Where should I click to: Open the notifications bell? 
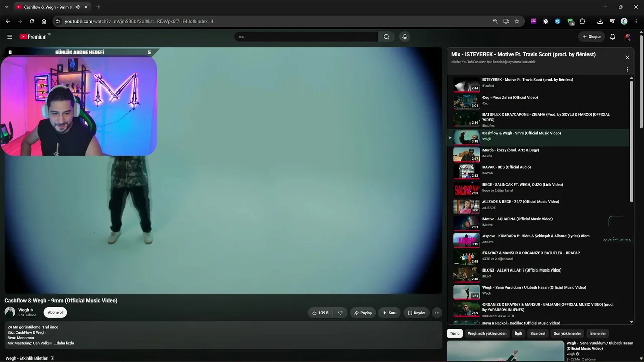pos(612,37)
